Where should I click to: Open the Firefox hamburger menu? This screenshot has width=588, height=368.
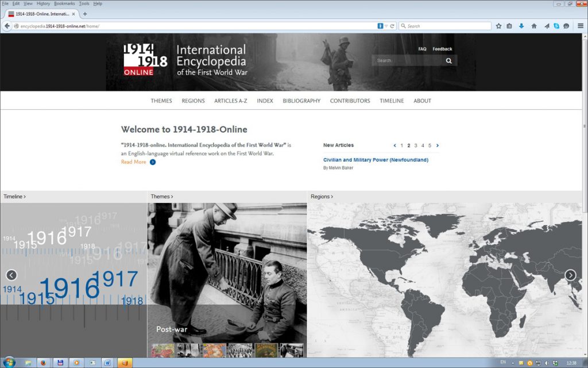[x=580, y=26]
